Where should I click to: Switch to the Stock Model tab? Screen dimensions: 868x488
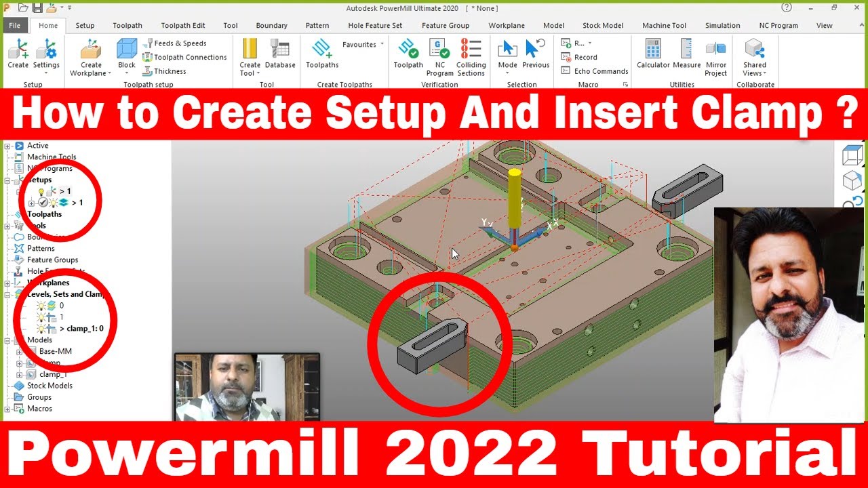[603, 25]
